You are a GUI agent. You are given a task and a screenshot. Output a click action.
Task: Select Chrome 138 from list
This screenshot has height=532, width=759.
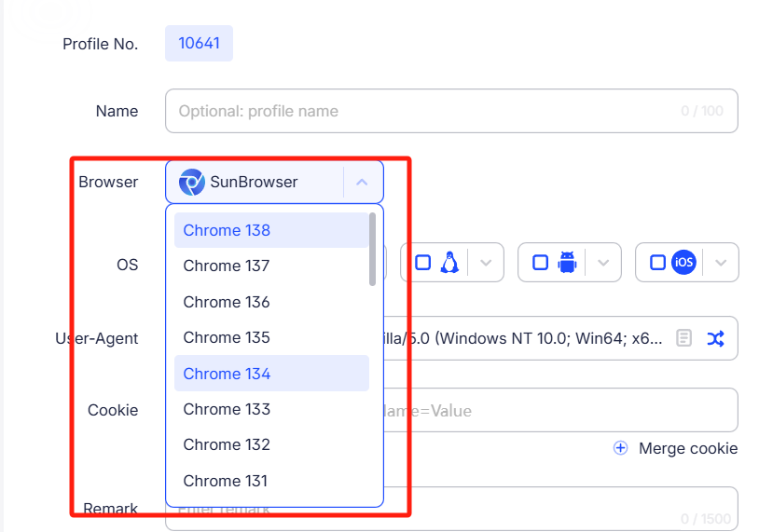tap(271, 230)
